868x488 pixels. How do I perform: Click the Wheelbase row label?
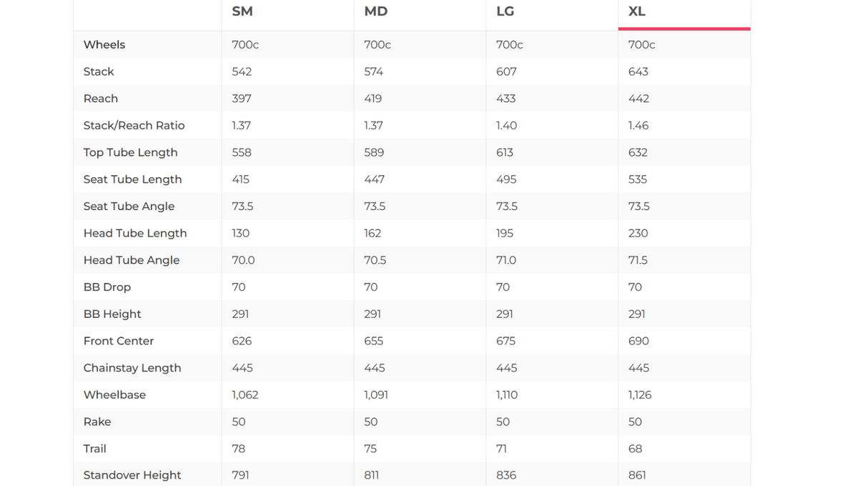tap(114, 394)
